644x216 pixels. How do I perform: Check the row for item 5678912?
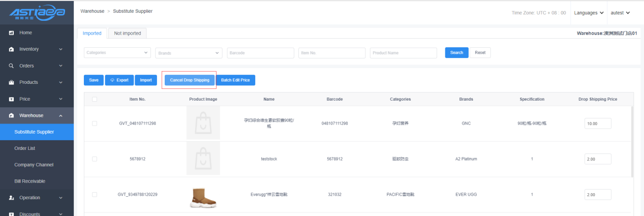(x=95, y=159)
